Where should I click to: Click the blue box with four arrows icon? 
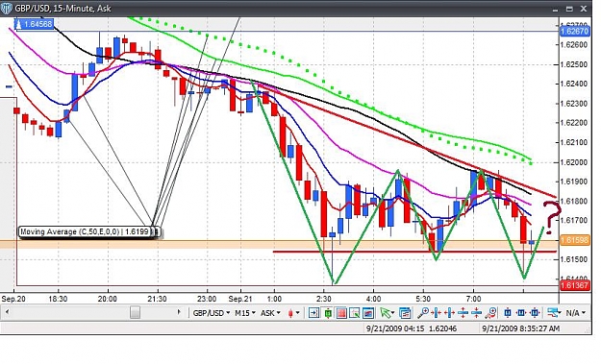click(535, 313)
